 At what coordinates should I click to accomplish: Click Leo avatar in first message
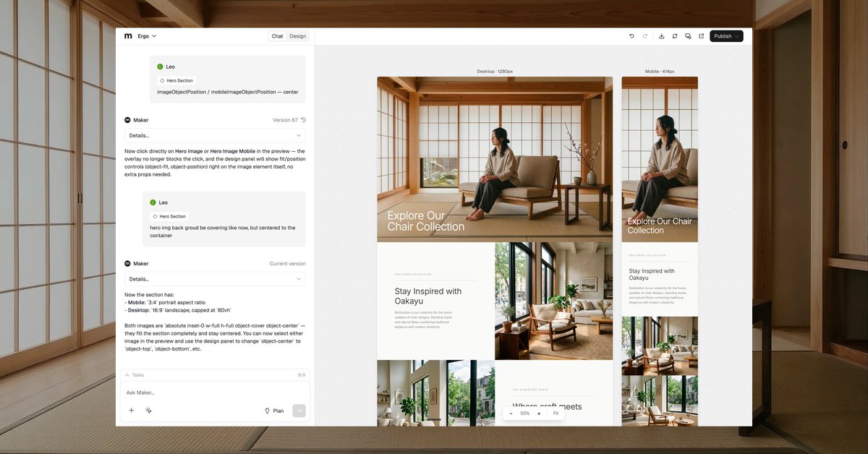click(x=161, y=67)
